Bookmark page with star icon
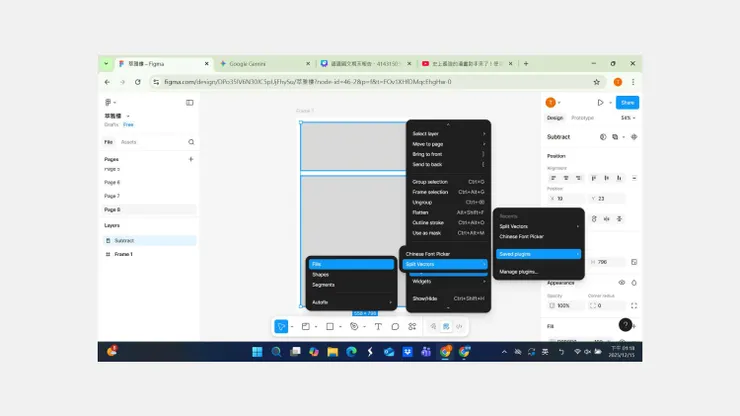This screenshot has width=740, height=416. tap(597, 82)
